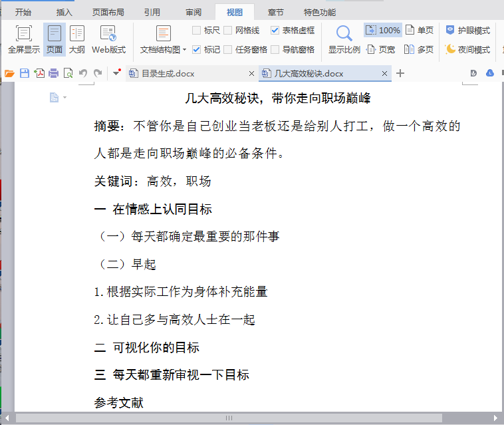
Task: Close the 目录生成.docx tab
Action: [x=252, y=74]
